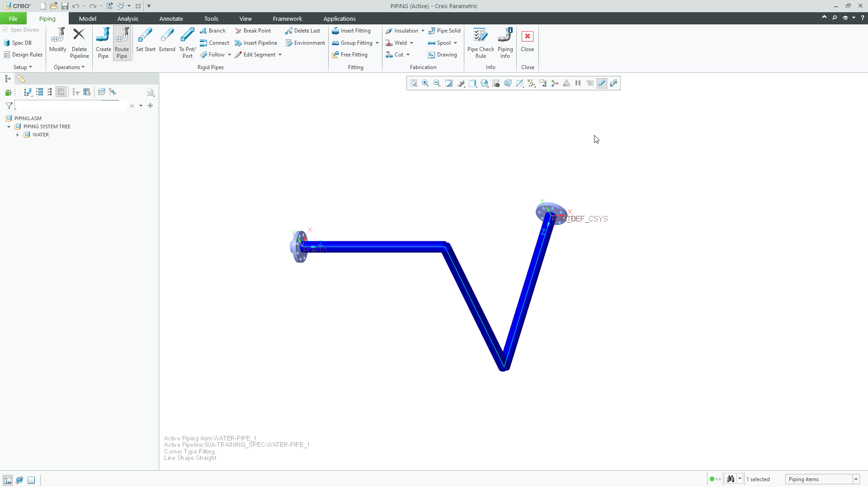Screen dimensions: 868x487
Task: Click the Save icon in quick access toolbar
Action: pyautogui.click(x=65, y=6)
